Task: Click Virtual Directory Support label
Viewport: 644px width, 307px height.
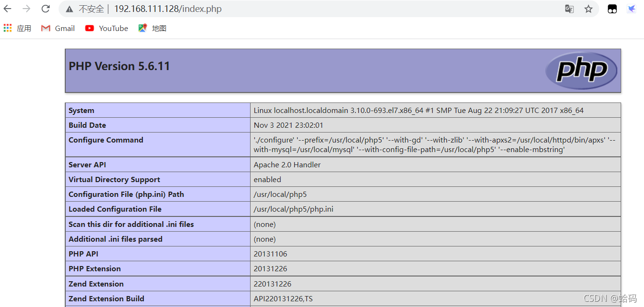Action: coord(114,180)
